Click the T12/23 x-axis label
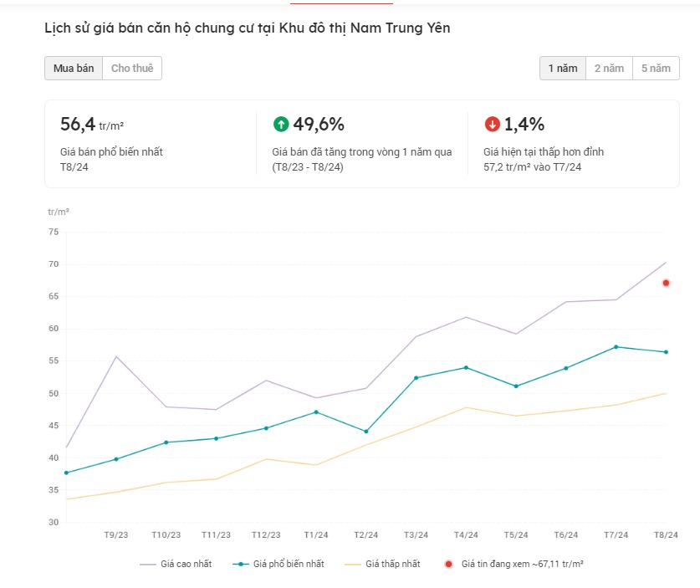 pyautogui.click(x=266, y=534)
